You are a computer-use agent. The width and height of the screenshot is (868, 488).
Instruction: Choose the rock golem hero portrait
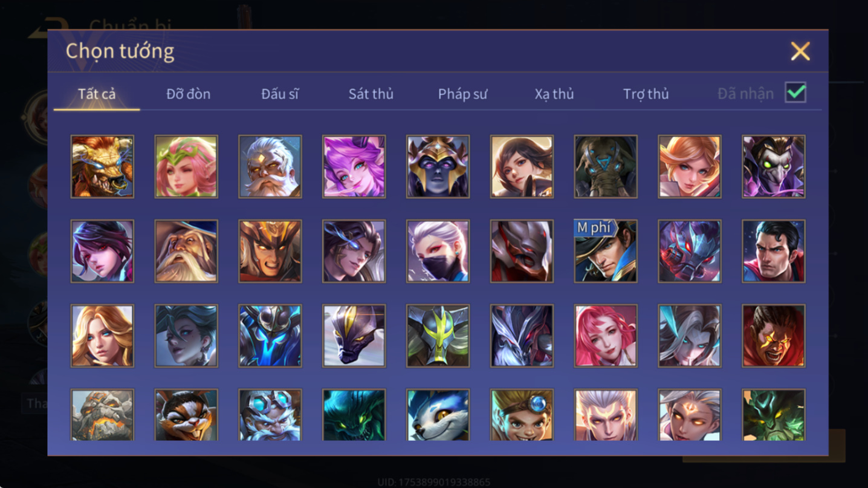pyautogui.click(x=102, y=415)
